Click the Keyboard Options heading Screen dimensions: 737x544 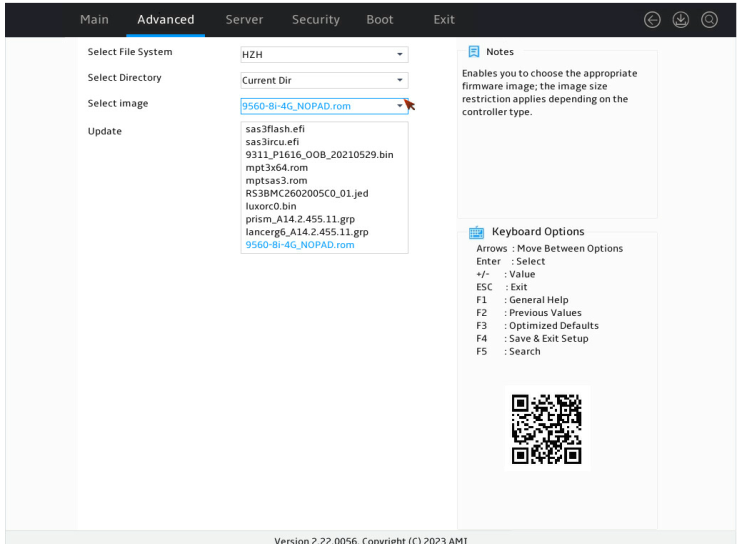538,231
